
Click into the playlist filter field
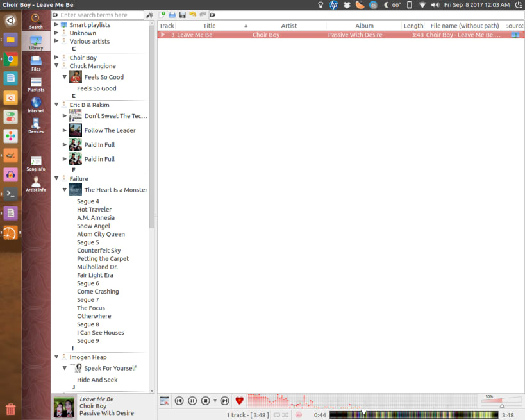(366, 15)
